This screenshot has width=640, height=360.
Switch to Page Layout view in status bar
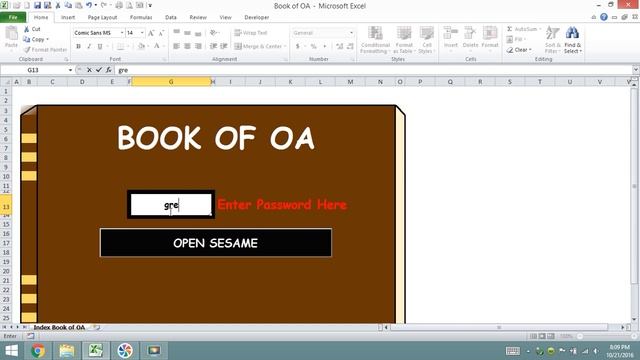(x=542, y=336)
